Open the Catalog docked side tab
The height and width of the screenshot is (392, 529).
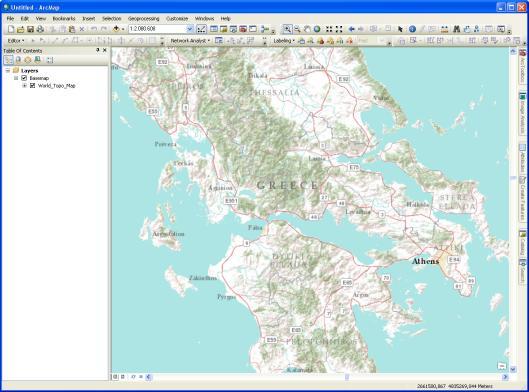click(522, 243)
